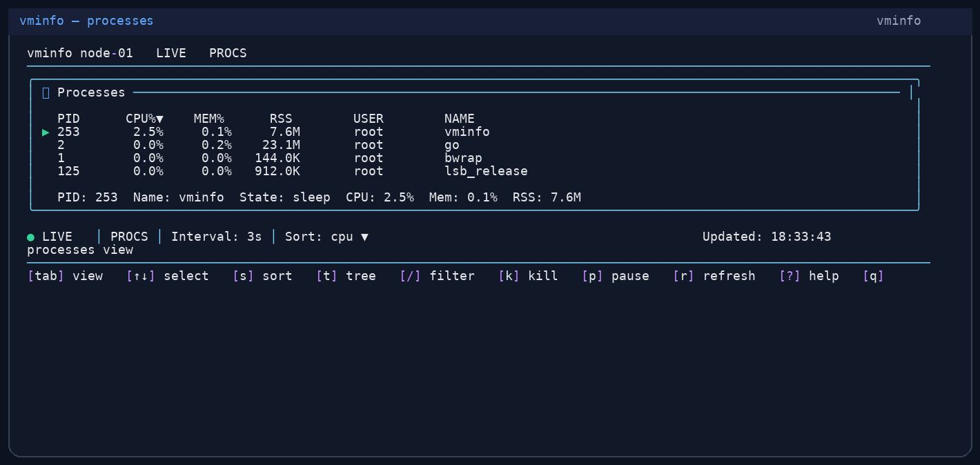Screen dimensions: 980x465
Task: Click the vminfo — processes window title
Action: coord(86,21)
